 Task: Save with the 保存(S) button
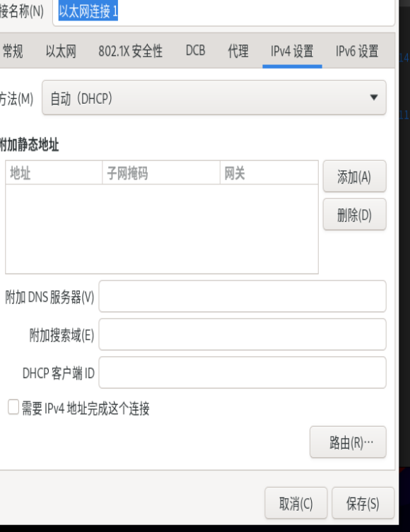363,503
